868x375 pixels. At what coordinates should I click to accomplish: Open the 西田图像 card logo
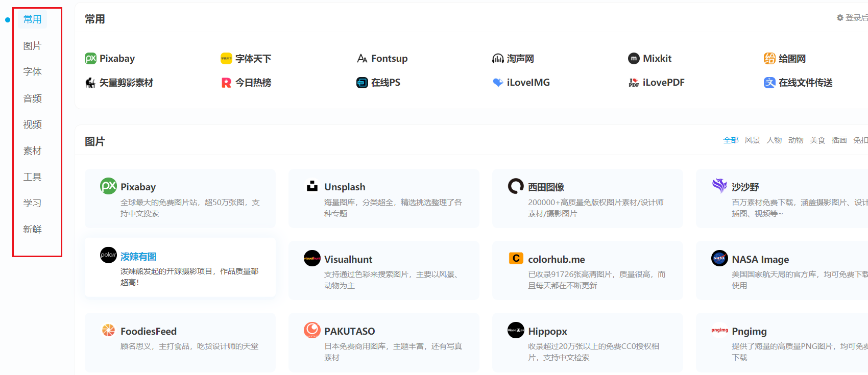point(516,186)
